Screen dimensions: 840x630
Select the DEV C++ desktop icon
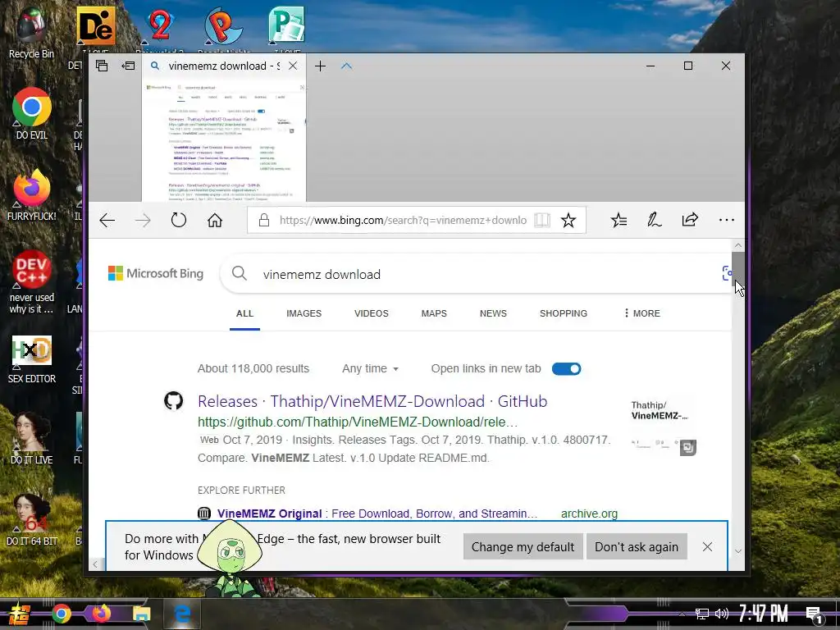tap(32, 282)
